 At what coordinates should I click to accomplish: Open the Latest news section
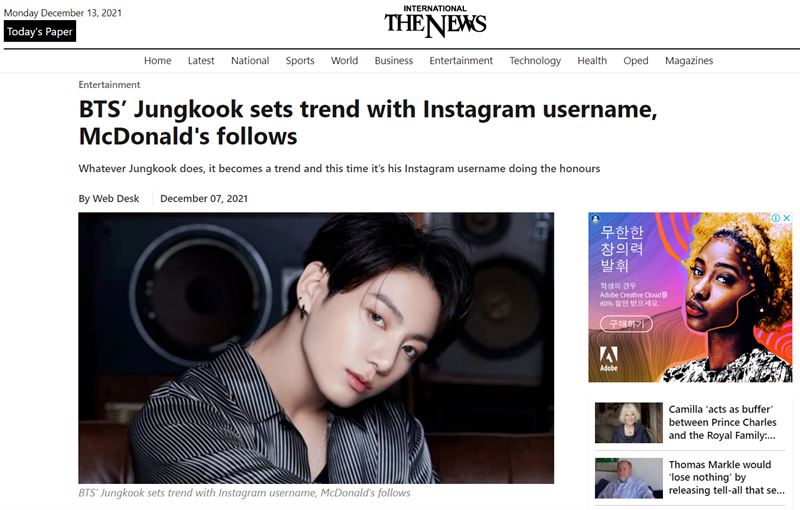coord(201,61)
